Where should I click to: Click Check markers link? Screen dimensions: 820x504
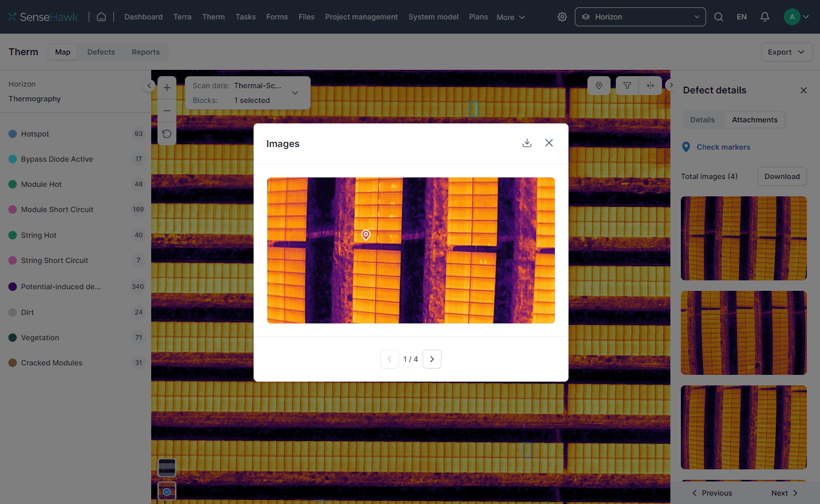point(723,147)
